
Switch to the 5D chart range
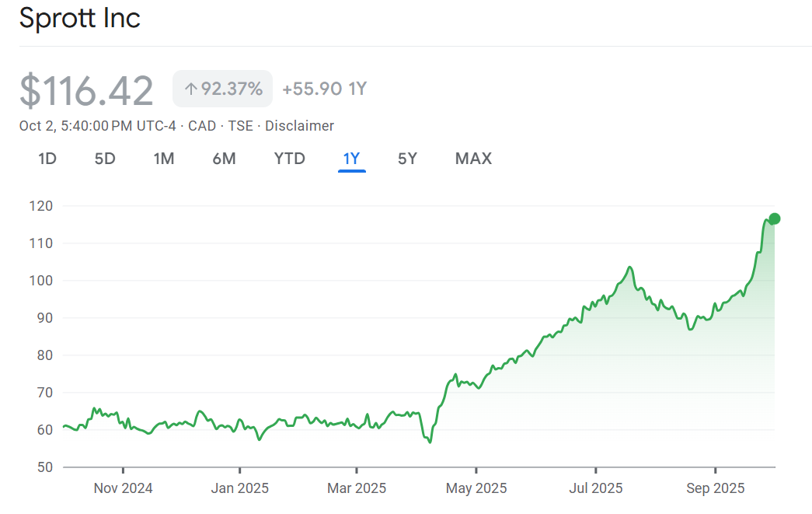pyautogui.click(x=105, y=159)
